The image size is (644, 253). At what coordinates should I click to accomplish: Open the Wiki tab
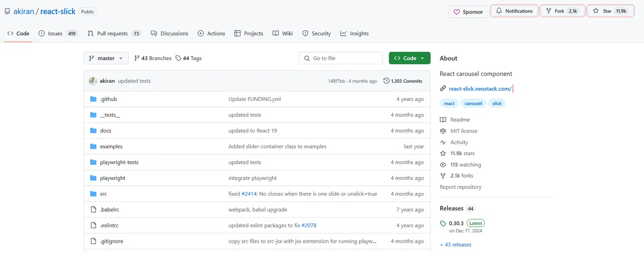(x=282, y=34)
